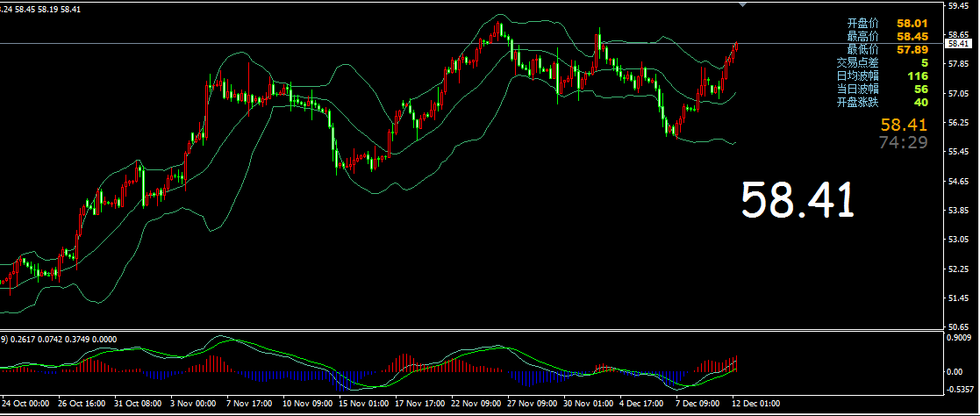Click the 22 Nov 09:00 time label

(476, 405)
